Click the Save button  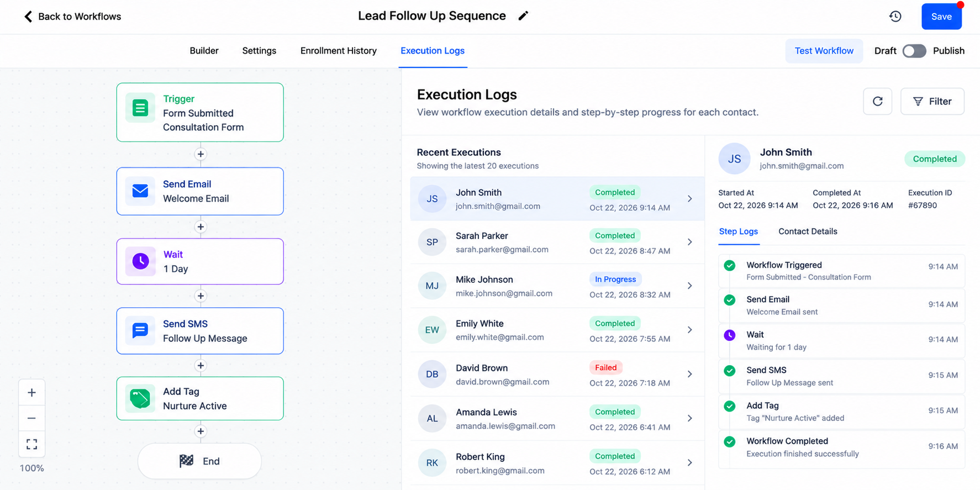(941, 17)
